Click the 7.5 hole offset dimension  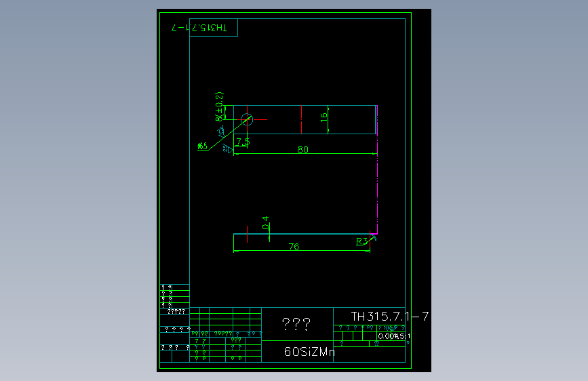pyautogui.click(x=243, y=142)
